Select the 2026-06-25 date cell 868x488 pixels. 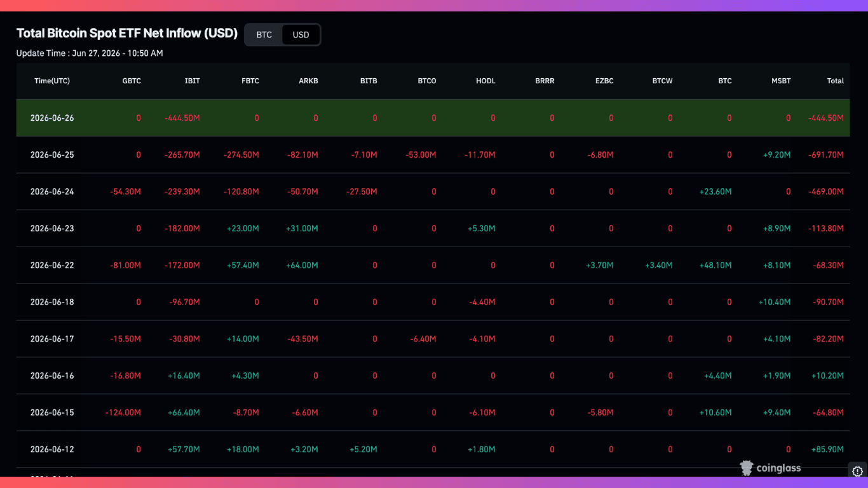(x=52, y=154)
